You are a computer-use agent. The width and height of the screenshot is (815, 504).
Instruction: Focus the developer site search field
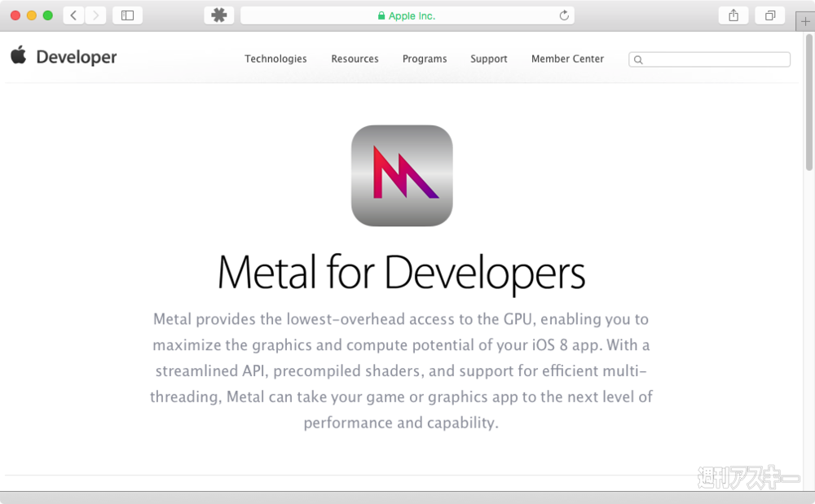(710, 59)
